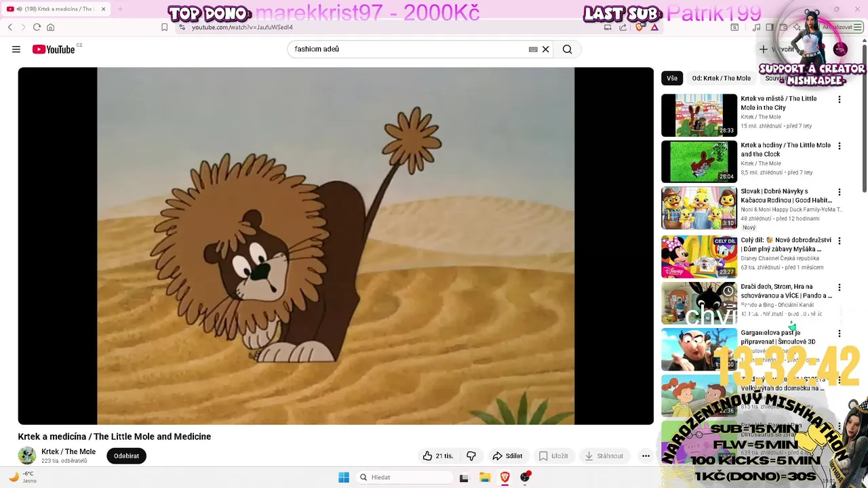Screen dimensions: 868x488
Task: Open options for Dračí dech Bing video
Action: click(840, 287)
